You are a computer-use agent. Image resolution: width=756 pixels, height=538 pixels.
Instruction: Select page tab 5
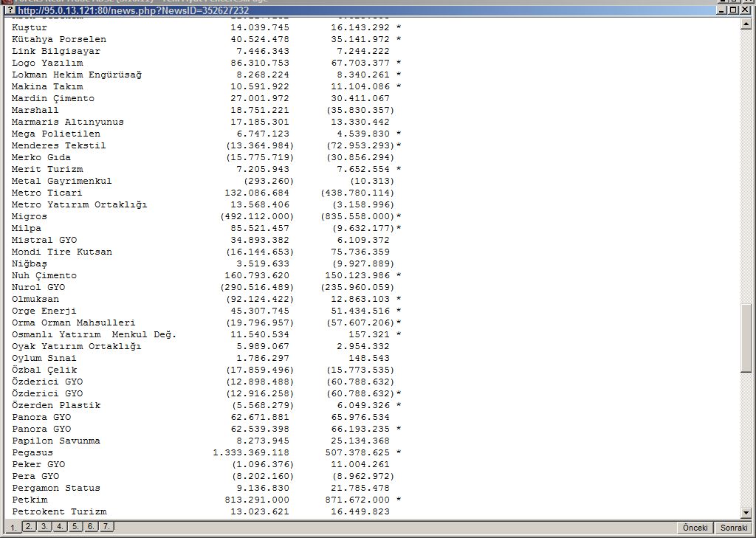[x=75, y=526]
